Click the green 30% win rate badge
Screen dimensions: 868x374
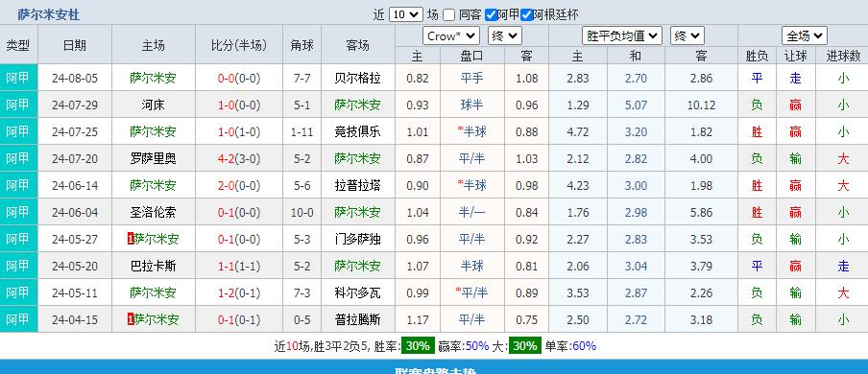point(418,346)
